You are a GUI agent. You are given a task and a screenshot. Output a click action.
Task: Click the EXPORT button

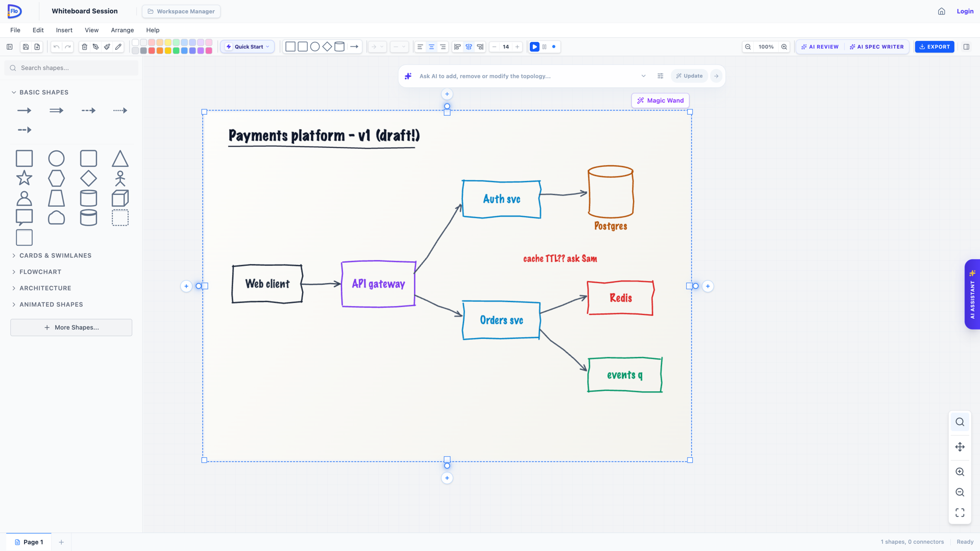tap(935, 47)
